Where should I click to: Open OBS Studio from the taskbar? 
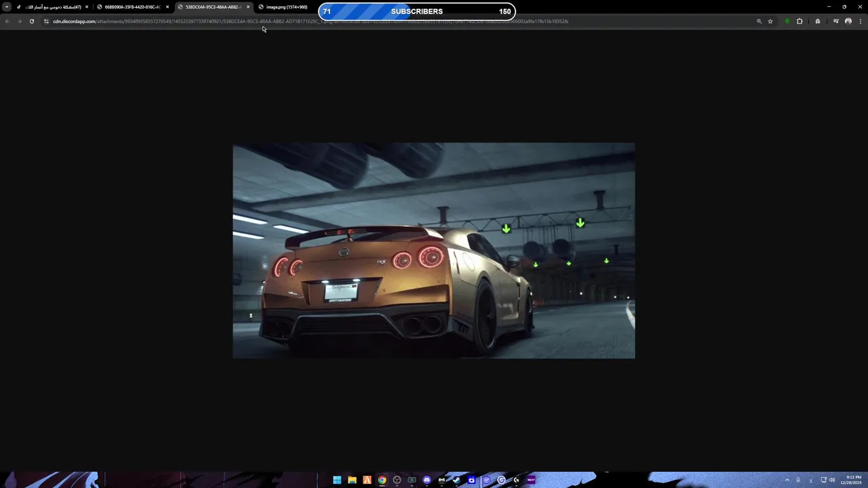coord(397,480)
